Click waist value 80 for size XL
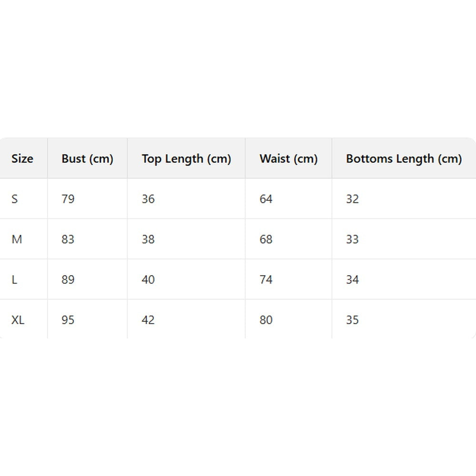The width and height of the screenshot is (476, 476). (x=266, y=320)
